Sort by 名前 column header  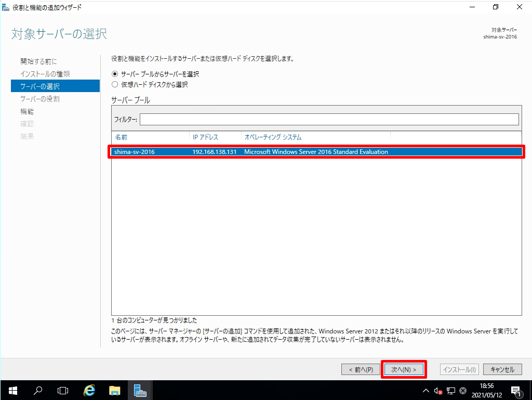(x=121, y=137)
